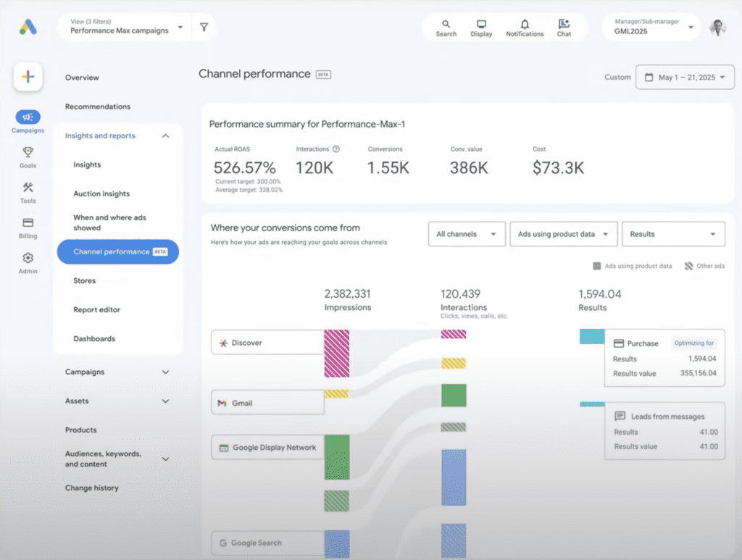Viewport: 742px width, 560px height.
Task: Open Products menu item
Action: point(81,430)
